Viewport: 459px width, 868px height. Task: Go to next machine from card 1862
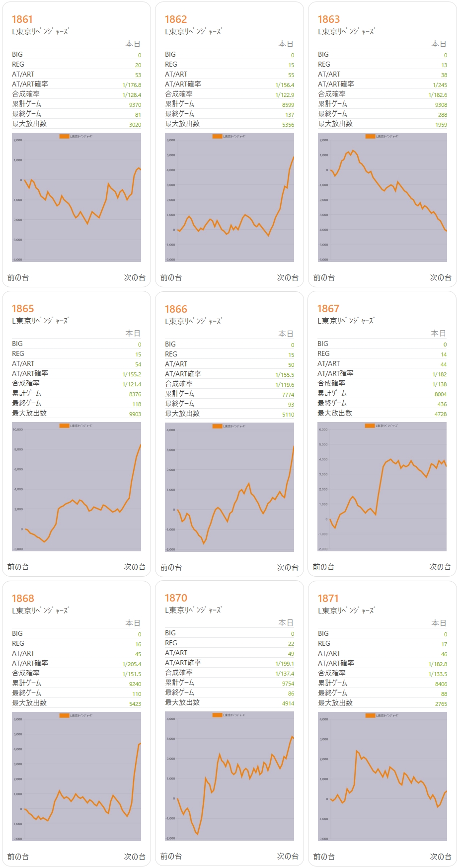(288, 277)
